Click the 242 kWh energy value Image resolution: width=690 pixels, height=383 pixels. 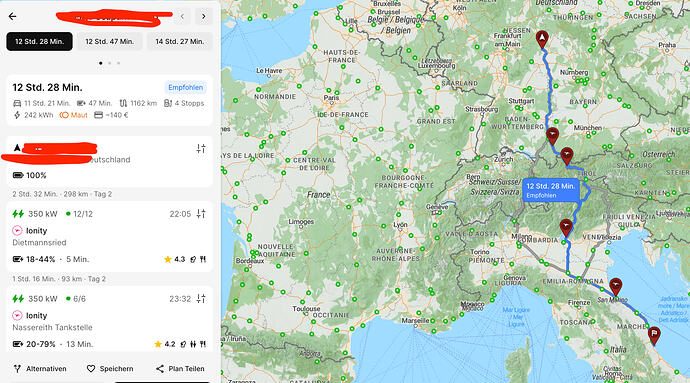tap(33, 115)
